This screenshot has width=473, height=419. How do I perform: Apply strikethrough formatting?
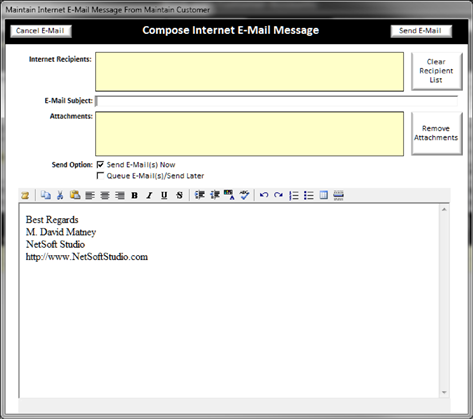click(x=179, y=195)
